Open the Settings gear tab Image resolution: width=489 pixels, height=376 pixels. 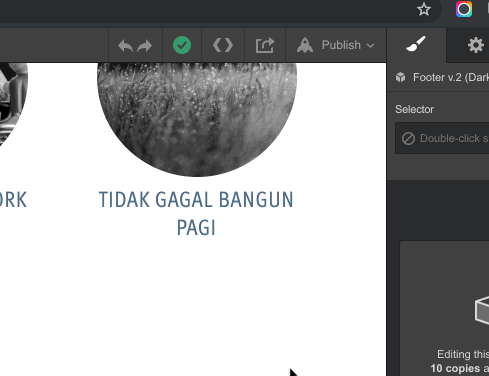(x=476, y=45)
